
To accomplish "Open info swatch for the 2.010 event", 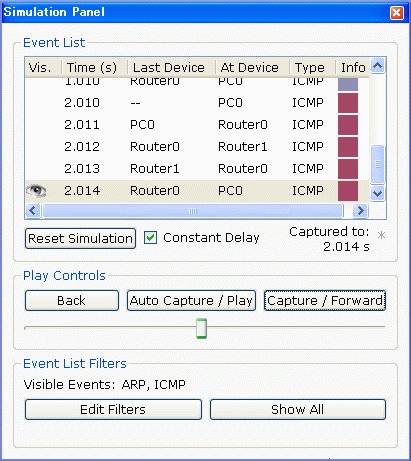I will pyautogui.click(x=348, y=103).
